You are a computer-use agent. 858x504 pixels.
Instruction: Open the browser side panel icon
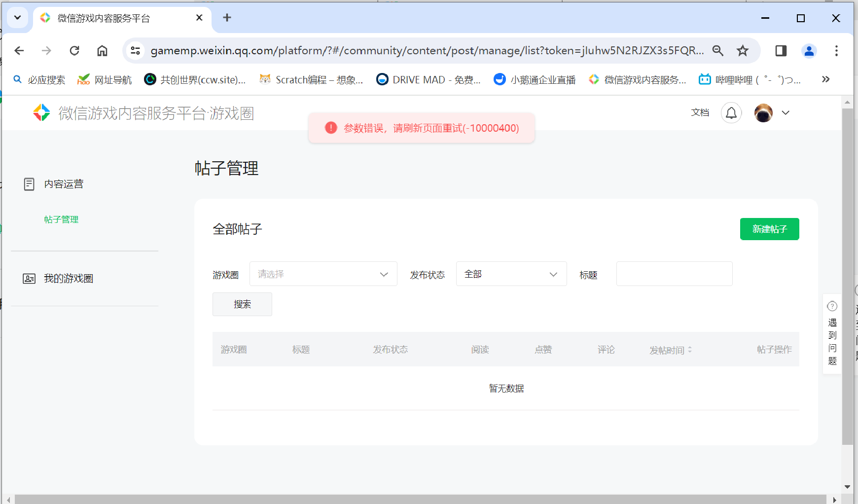coord(780,50)
